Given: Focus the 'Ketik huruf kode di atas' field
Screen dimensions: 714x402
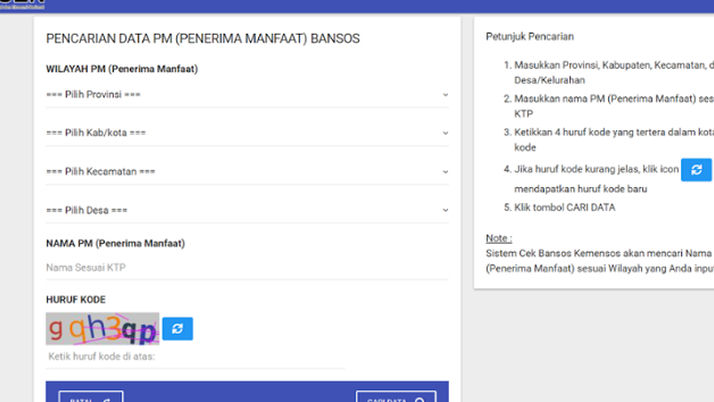Looking at the screenshot, I should (196, 357).
